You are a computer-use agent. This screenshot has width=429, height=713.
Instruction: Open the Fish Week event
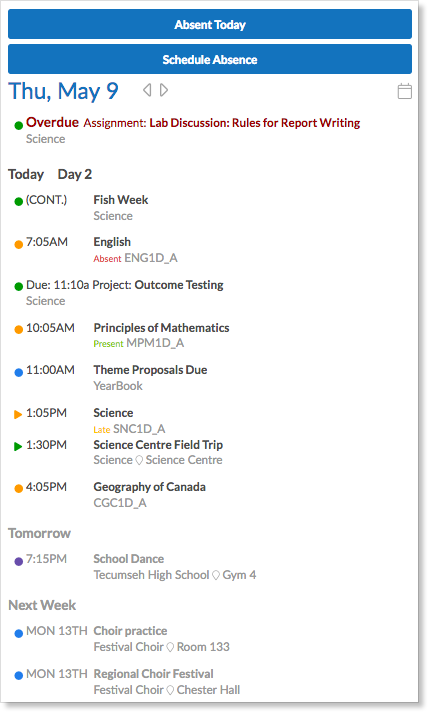click(121, 200)
